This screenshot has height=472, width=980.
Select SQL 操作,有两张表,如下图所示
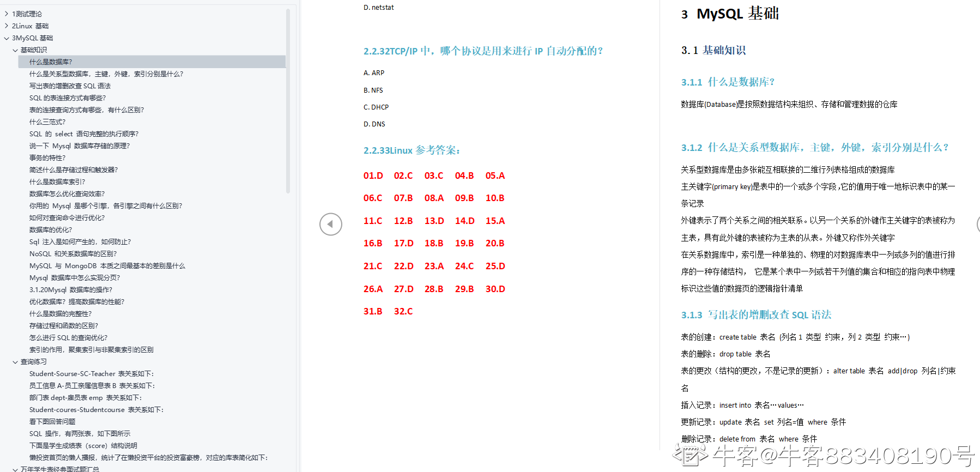(80, 434)
